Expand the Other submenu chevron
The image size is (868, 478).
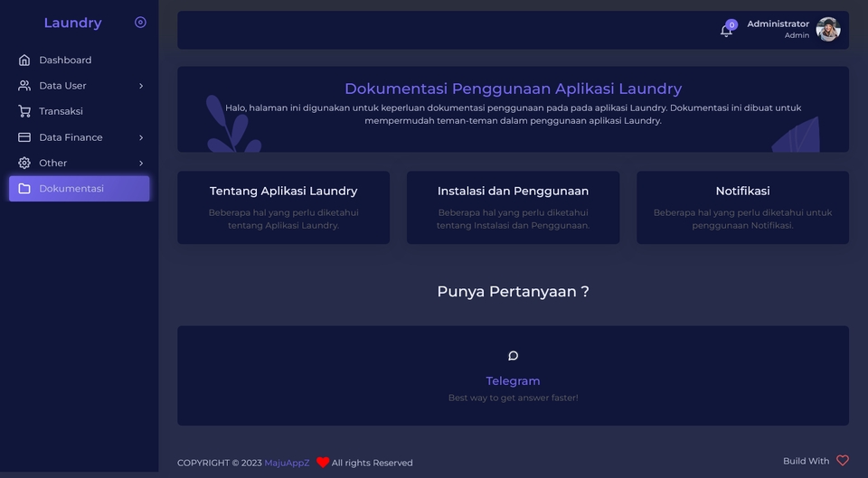[x=141, y=163]
